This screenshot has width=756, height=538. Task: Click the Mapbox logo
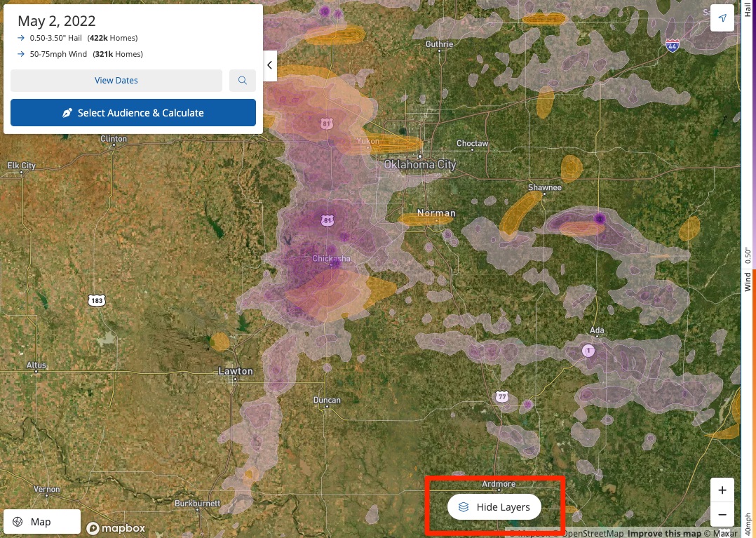click(116, 528)
